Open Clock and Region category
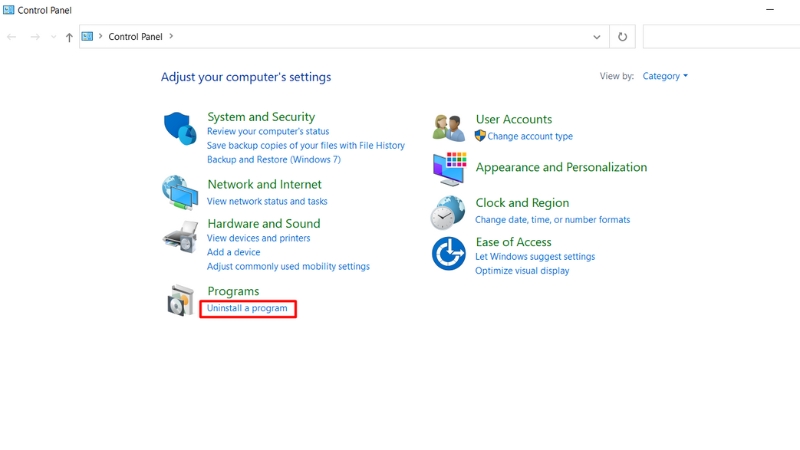The height and width of the screenshot is (450, 800). point(522,203)
